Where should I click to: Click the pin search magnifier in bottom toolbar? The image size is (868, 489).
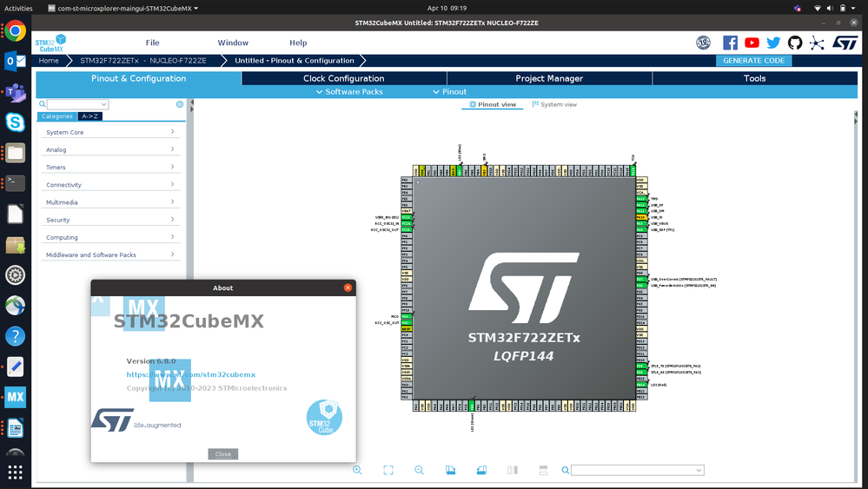[565, 470]
